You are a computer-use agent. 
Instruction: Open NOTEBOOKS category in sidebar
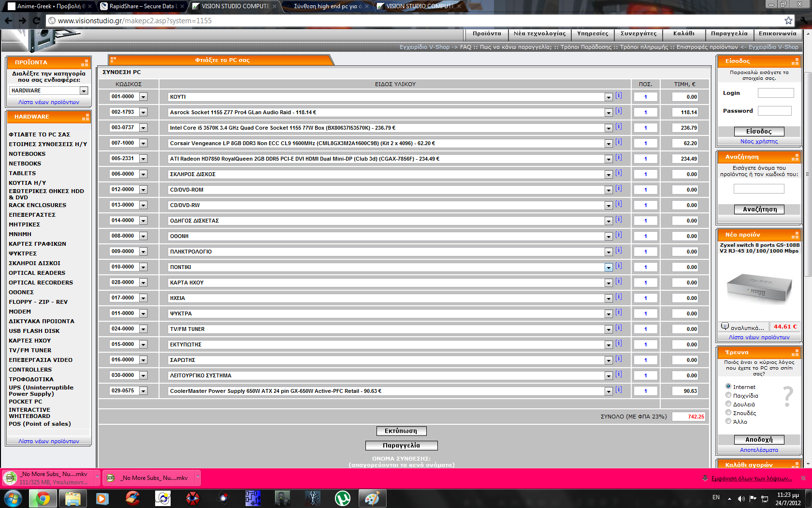point(27,154)
